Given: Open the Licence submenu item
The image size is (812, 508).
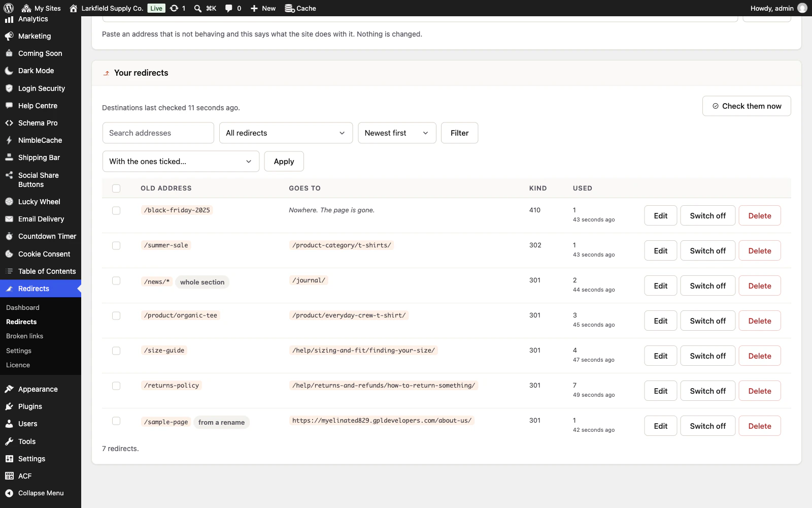Looking at the screenshot, I should tap(18, 365).
